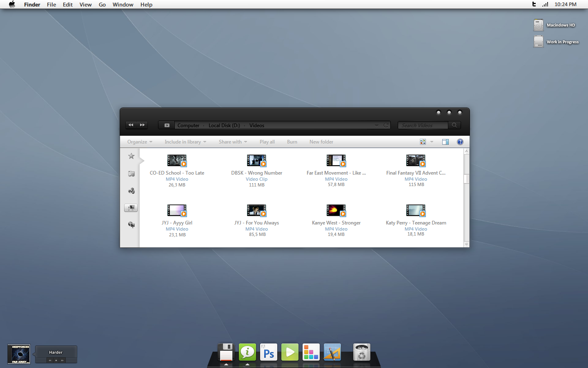The image size is (588, 368).
Task: Go forward with the fast-forward navigation button
Action: tap(142, 125)
